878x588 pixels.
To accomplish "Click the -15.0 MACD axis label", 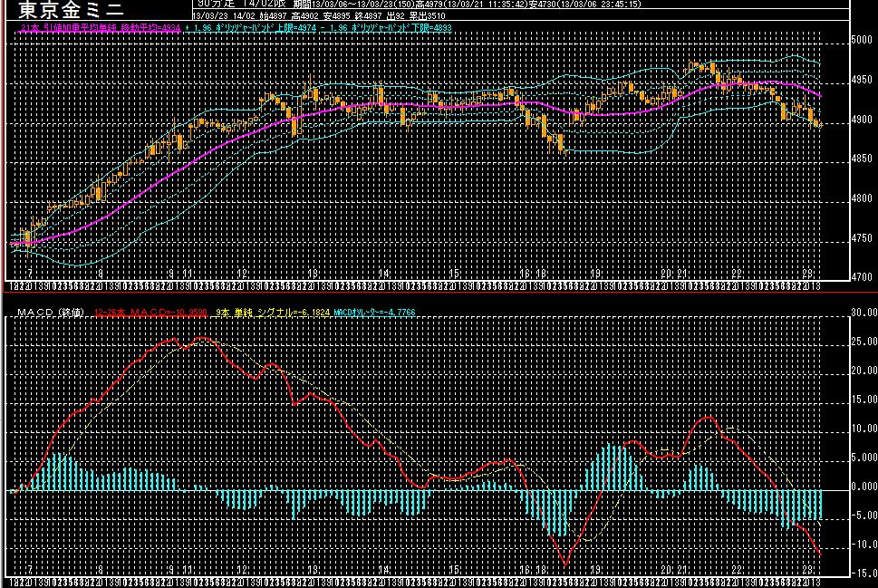I will coord(864,574).
